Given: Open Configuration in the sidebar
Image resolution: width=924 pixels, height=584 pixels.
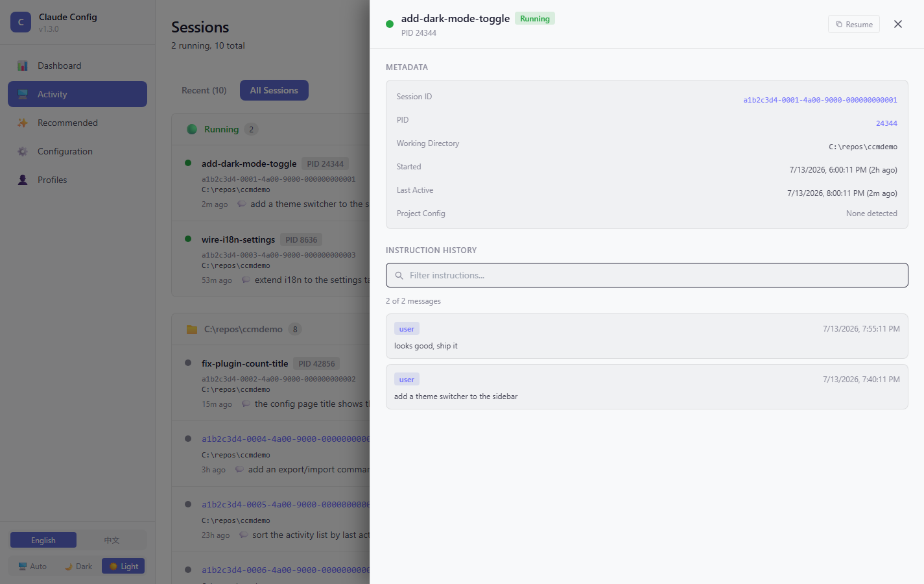Looking at the screenshot, I should [x=77, y=151].
